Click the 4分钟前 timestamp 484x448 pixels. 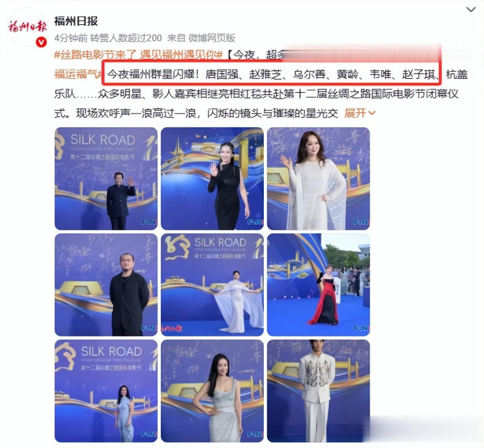point(71,38)
